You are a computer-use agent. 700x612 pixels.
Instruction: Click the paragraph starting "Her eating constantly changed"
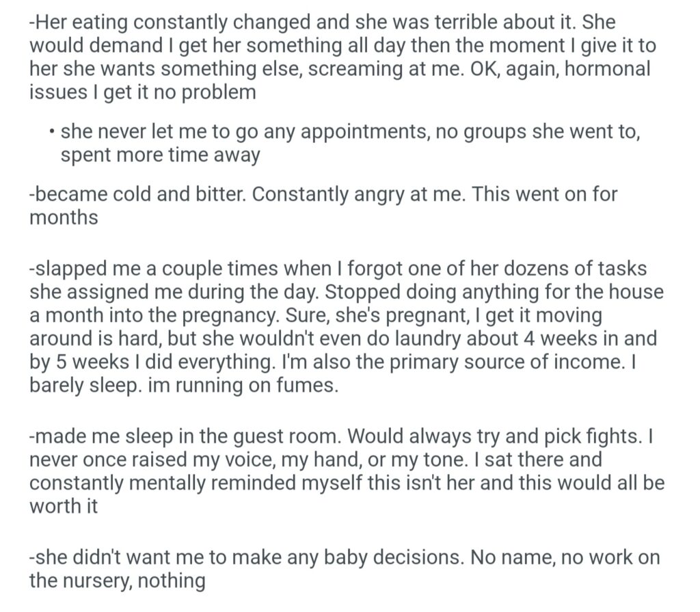[x=321, y=22]
